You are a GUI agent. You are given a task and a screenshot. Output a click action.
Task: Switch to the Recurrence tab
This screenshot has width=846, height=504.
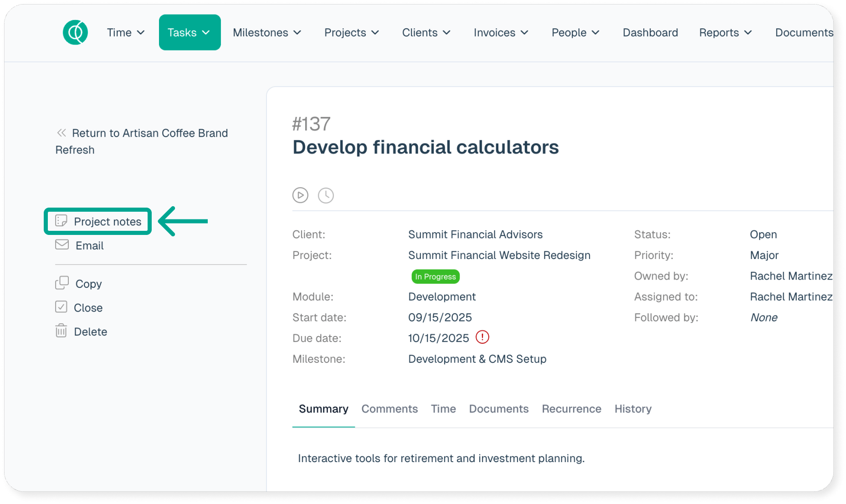[571, 409]
